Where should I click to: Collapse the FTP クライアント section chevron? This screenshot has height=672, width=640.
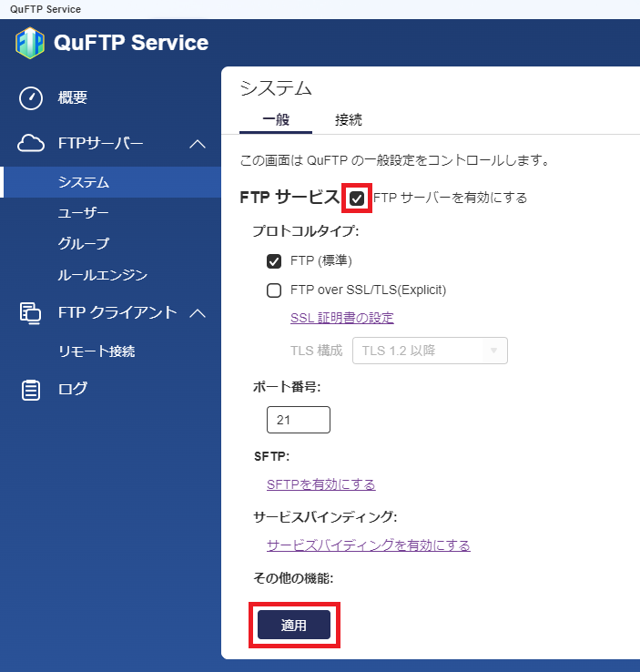pos(198,314)
